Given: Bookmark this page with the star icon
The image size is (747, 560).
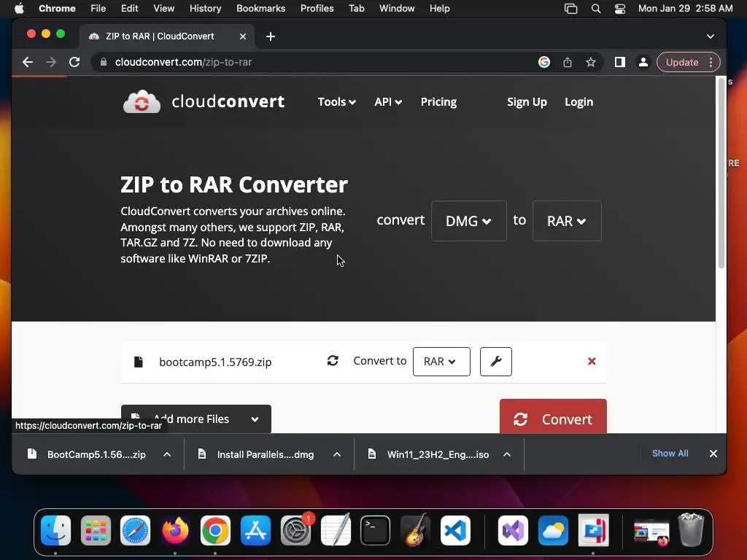Looking at the screenshot, I should pyautogui.click(x=591, y=62).
